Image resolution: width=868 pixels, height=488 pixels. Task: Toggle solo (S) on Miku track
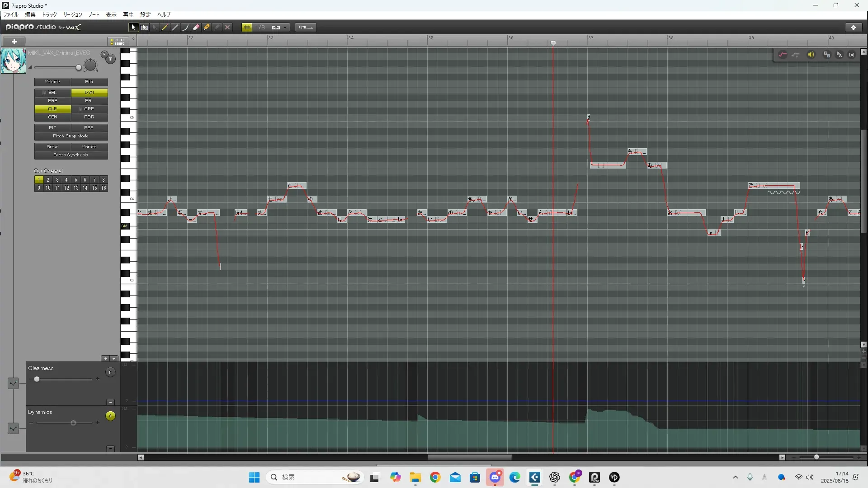tap(104, 55)
